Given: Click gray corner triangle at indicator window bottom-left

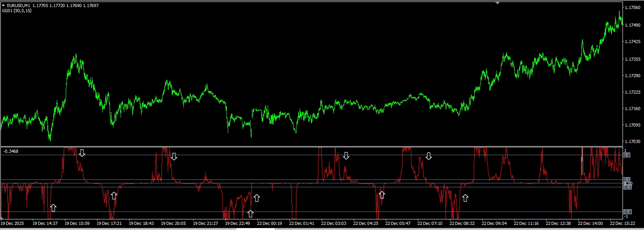Looking at the screenshot, I should coord(3,217).
